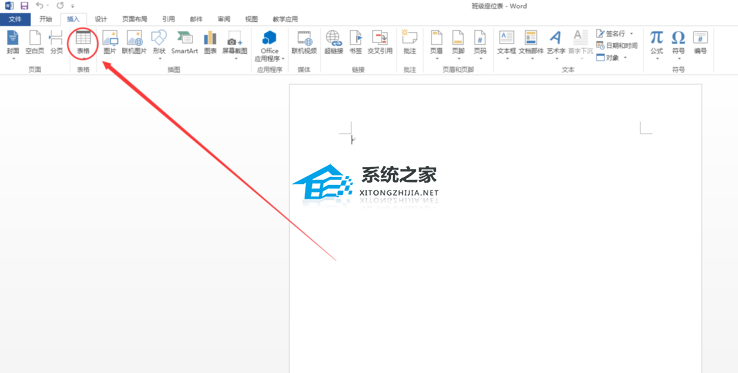738x373 pixels.
Task: Click the Save icon in quick access toolbar
Action: pyautogui.click(x=24, y=6)
